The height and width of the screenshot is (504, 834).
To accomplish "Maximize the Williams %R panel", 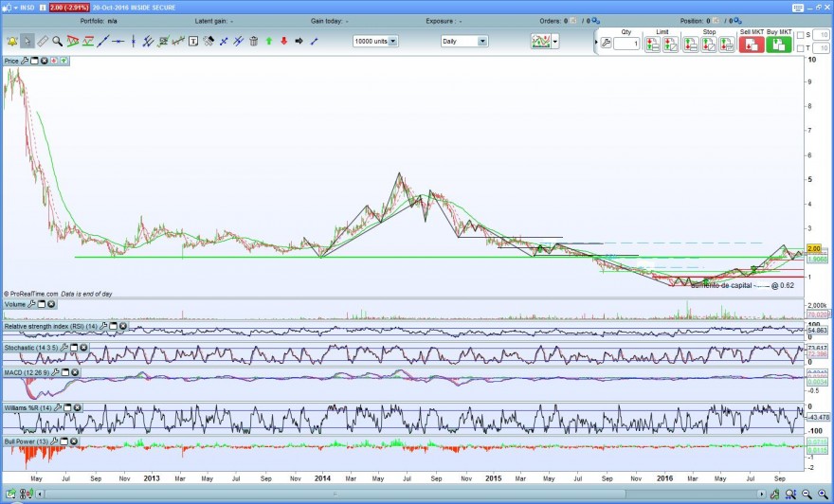I will (67, 407).
